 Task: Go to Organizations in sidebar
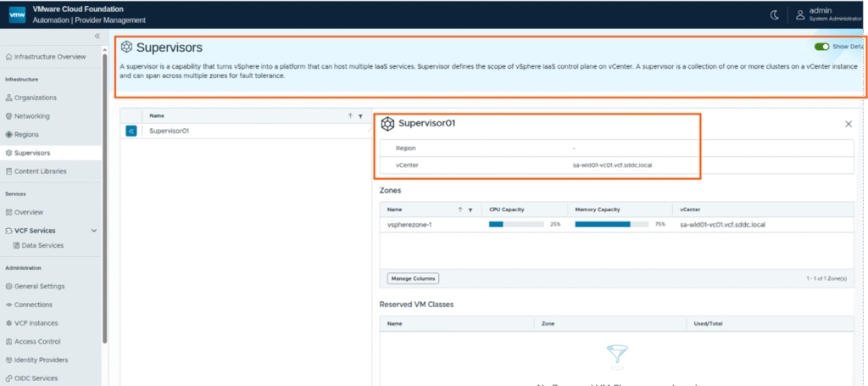pos(35,98)
